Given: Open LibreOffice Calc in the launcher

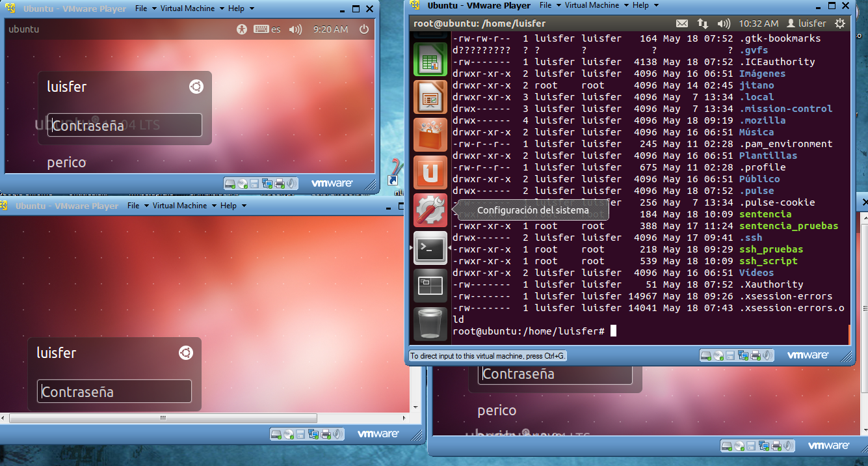Looking at the screenshot, I should (430, 60).
